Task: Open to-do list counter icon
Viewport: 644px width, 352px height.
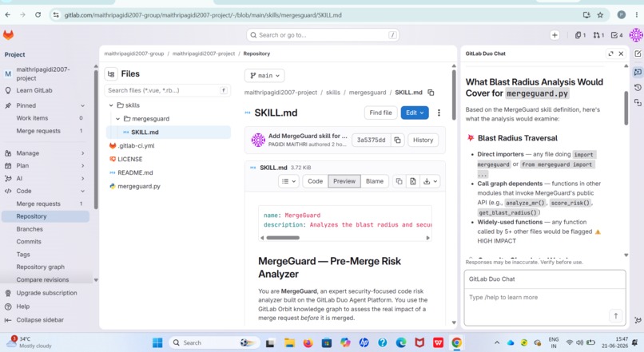Action: [x=617, y=35]
